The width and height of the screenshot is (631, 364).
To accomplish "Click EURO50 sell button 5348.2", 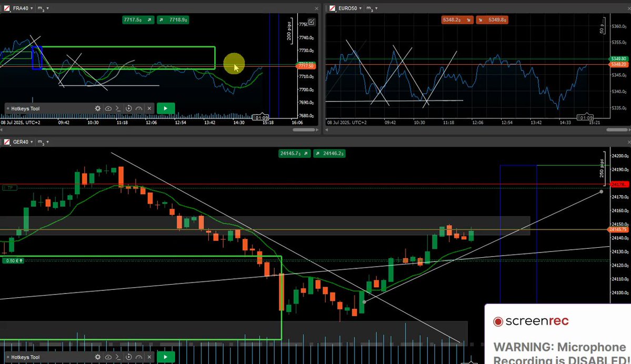I will [x=457, y=19].
